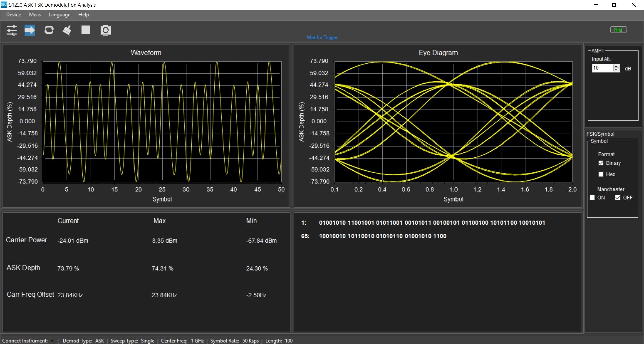
Task: Open the Help menu
Action: click(84, 15)
